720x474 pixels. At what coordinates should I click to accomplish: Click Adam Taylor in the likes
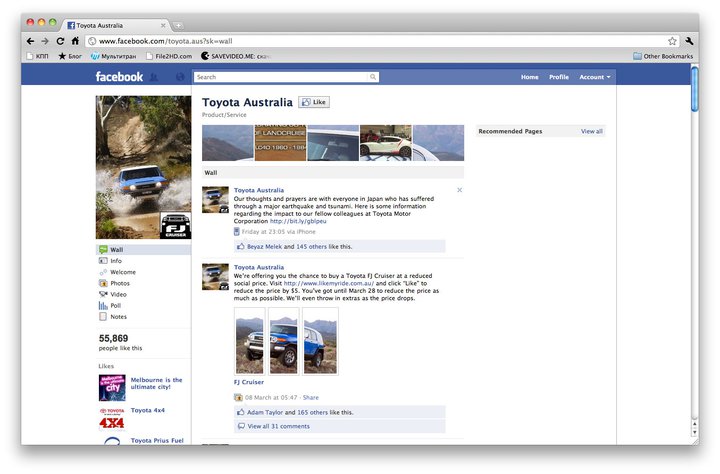(x=265, y=412)
